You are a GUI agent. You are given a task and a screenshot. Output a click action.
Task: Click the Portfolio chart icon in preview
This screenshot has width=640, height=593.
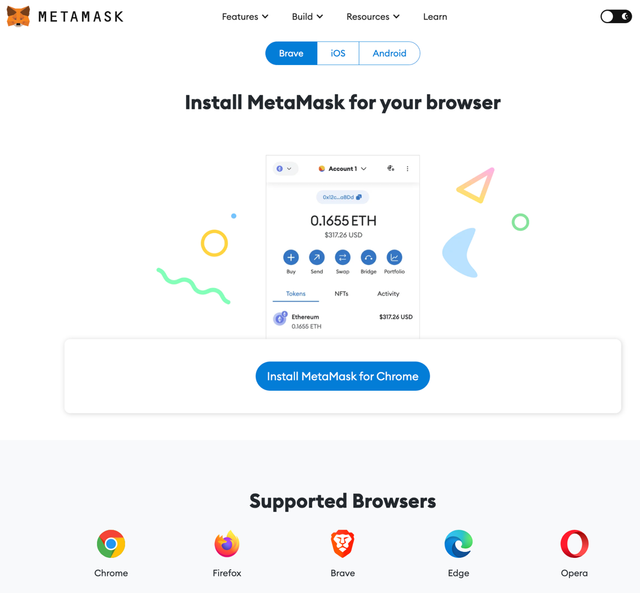(394, 258)
